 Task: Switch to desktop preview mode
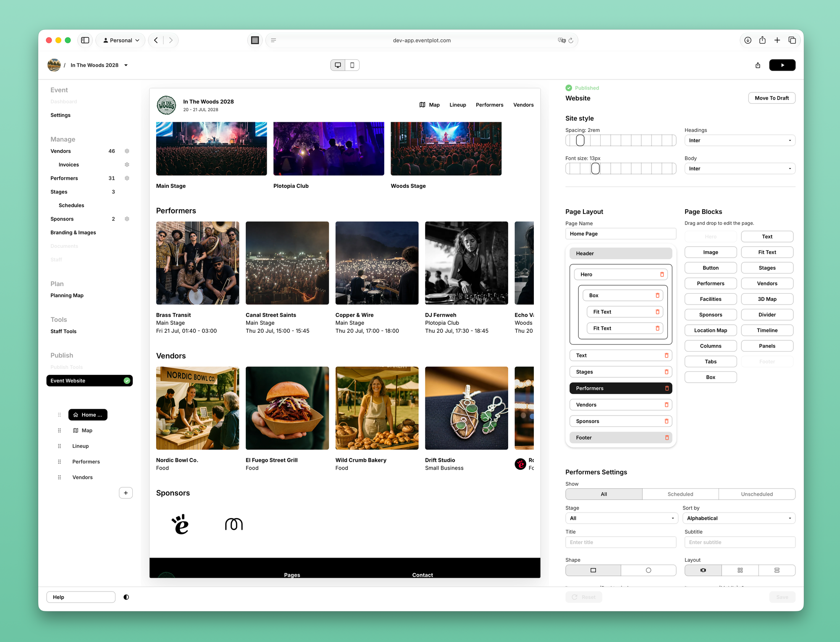pyautogui.click(x=338, y=65)
